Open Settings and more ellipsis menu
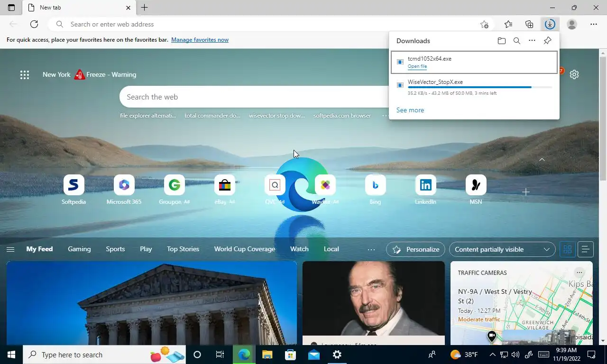Screen dimensions: 607x364 click(594, 24)
